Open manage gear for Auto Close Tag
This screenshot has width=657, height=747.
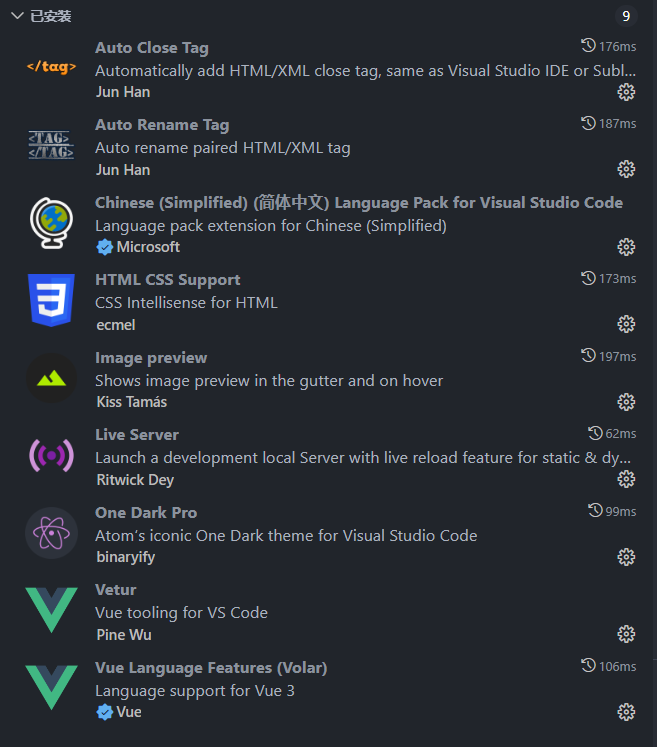click(626, 92)
